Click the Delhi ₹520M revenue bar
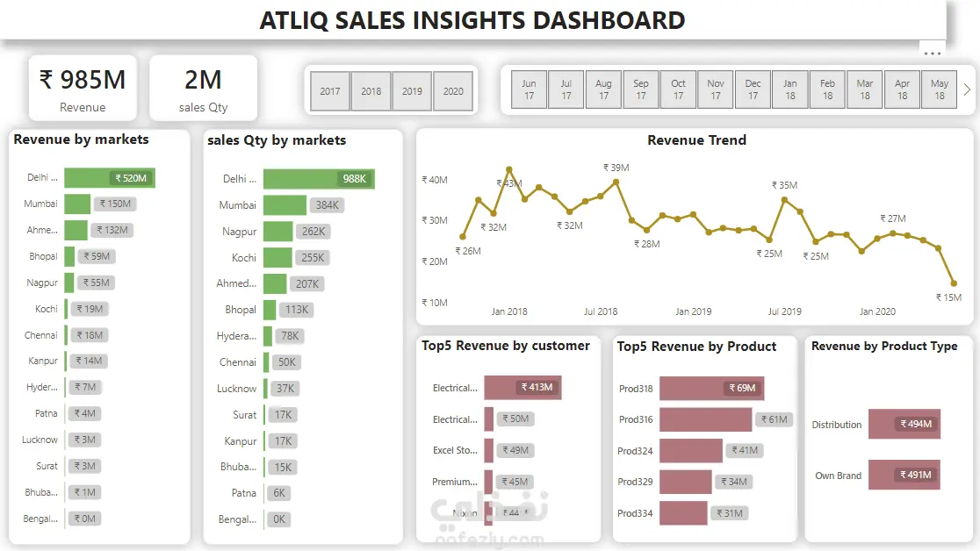Viewport: 980px width, 551px height. pos(110,178)
